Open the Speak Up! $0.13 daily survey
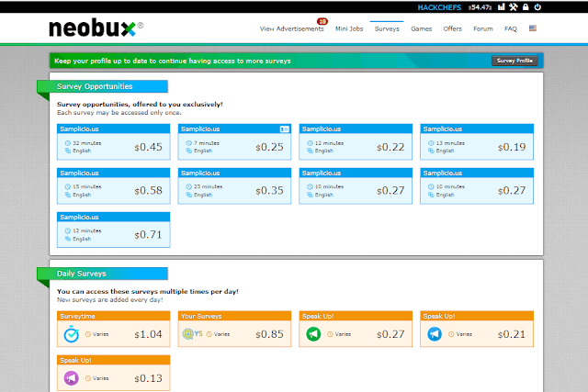588x392 pixels. 114,374
